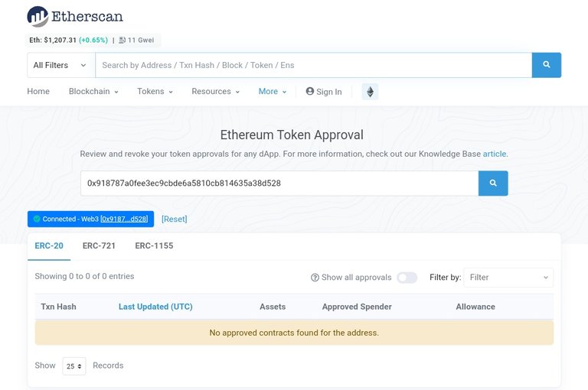Viewport: 588px width, 390px height.
Task: Expand the Tokens menu
Action: pyautogui.click(x=155, y=92)
